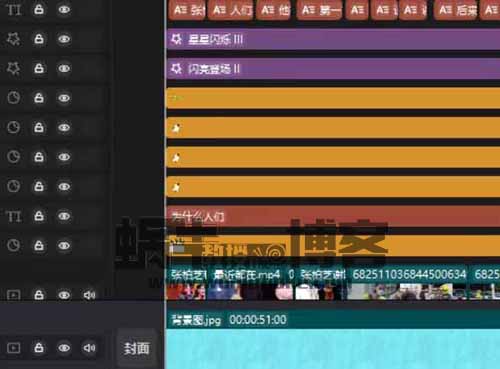Lock the sticker track just above 为什么人们
Viewport: 500px width, 369px height.
(x=39, y=186)
